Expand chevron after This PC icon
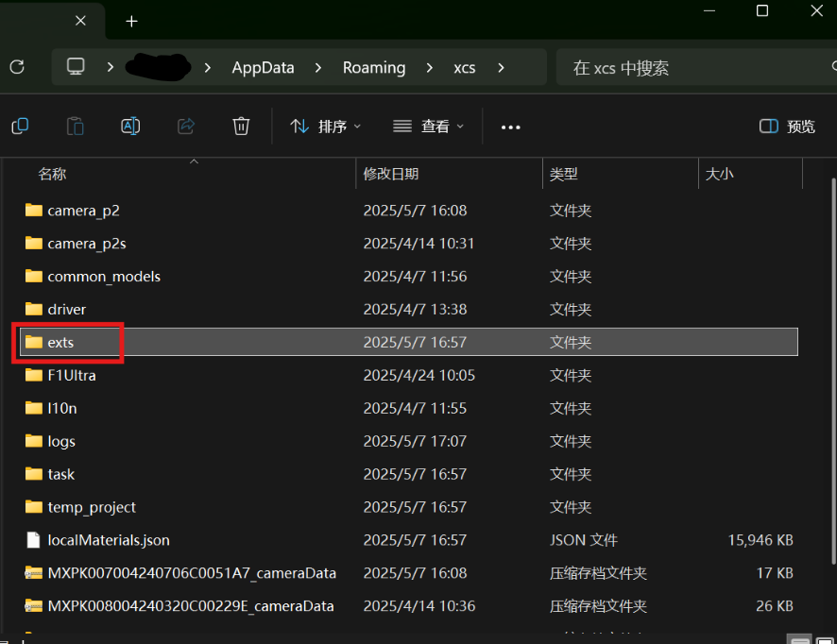The image size is (837, 644). pyautogui.click(x=110, y=67)
